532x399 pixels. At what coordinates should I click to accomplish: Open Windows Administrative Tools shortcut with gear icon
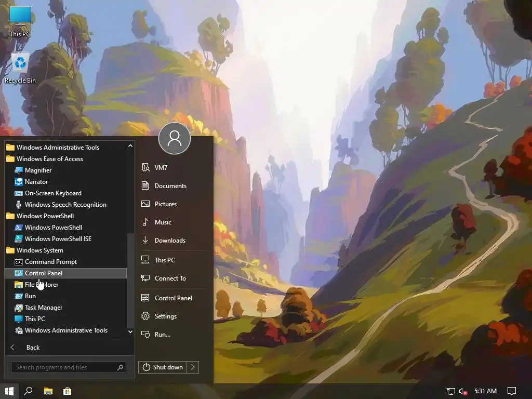tap(65, 330)
